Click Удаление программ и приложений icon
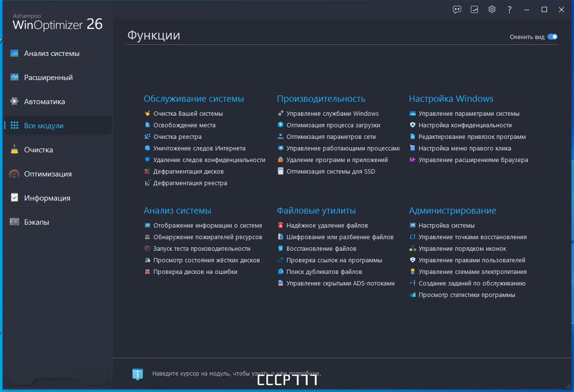The image size is (574, 392). 280,160
